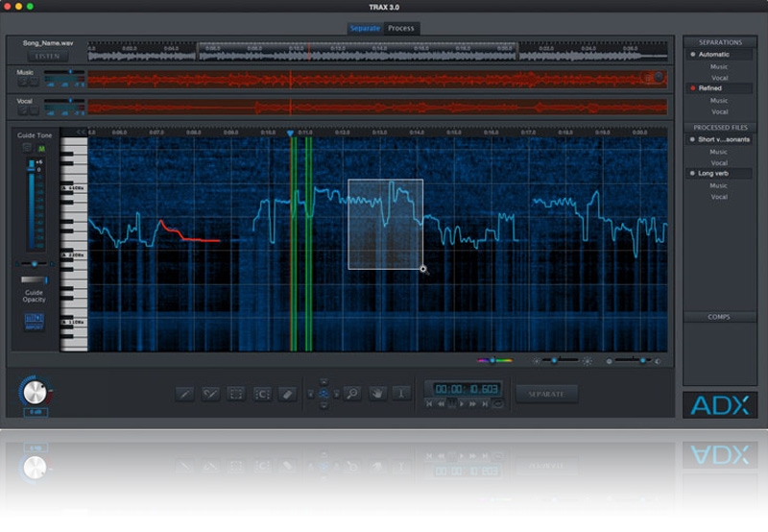Viewport: 768px width, 532px height.
Task: Select the C-bracket selection tool
Action: [x=262, y=394]
